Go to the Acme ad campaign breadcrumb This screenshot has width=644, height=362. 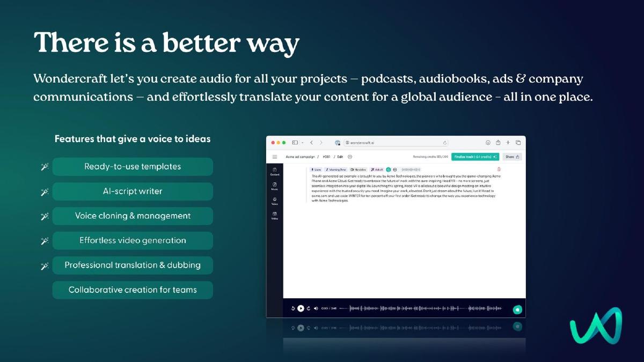(300, 157)
